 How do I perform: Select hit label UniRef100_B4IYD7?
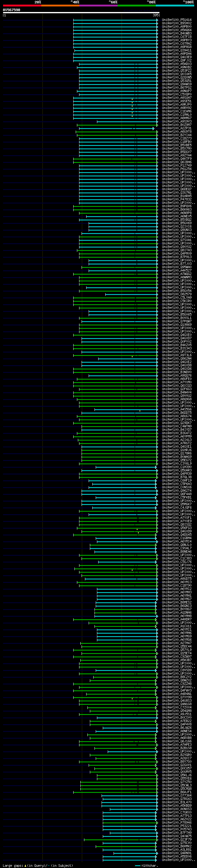coord(177,430)
